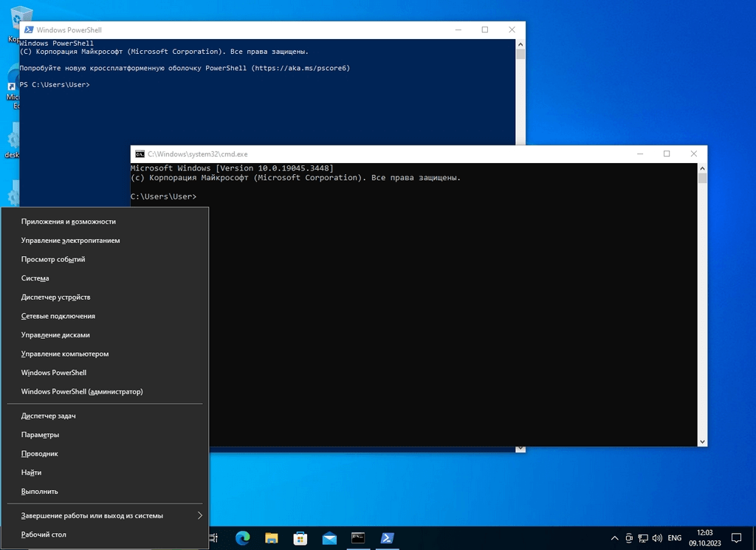This screenshot has width=756, height=550.
Task: Click the PS C:\Users\User> prompt line
Action: click(x=55, y=84)
